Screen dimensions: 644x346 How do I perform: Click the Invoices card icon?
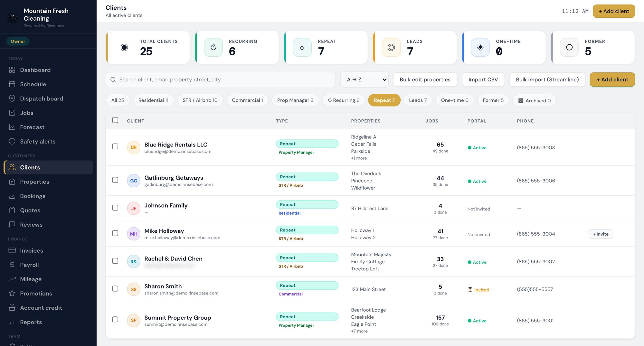pyautogui.click(x=12, y=250)
